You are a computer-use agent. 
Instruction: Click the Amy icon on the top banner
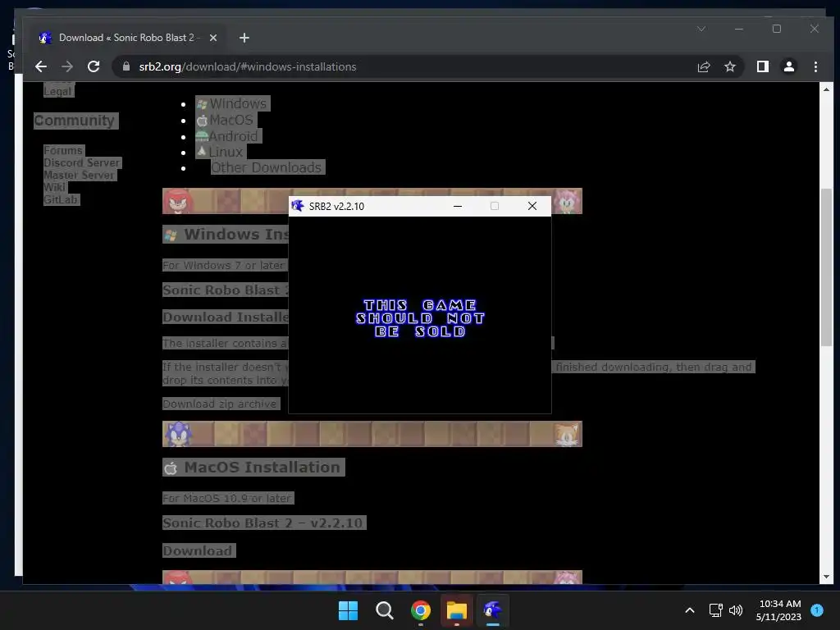pyautogui.click(x=568, y=202)
